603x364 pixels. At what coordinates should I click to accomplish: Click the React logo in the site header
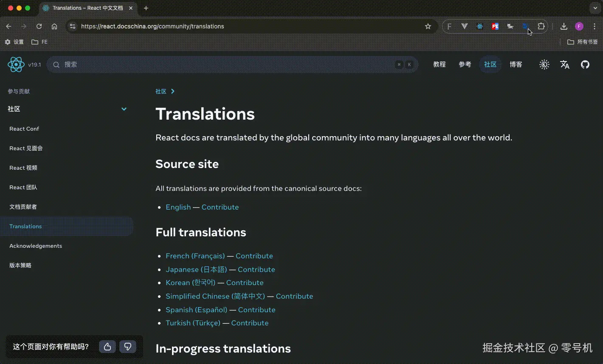pyautogui.click(x=16, y=64)
